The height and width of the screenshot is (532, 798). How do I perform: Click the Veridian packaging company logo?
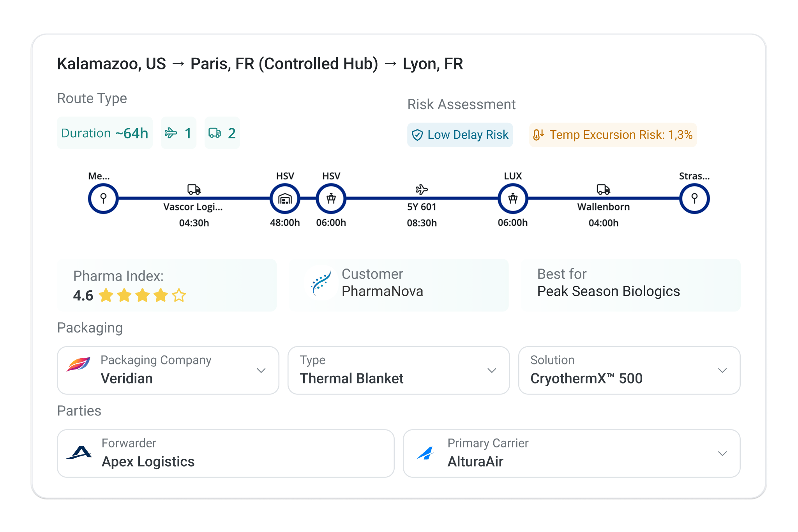(x=78, y=364)
